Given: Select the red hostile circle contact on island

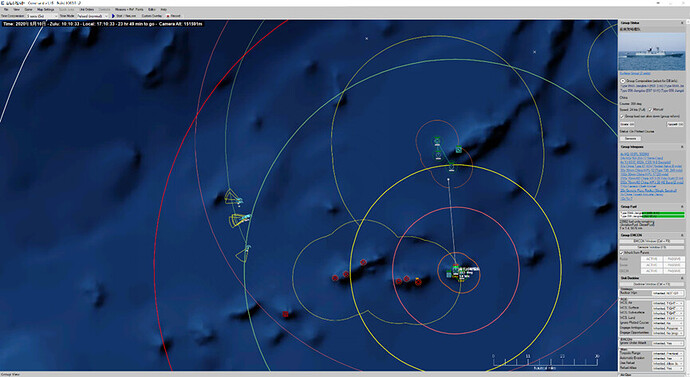Looking at the screenshot, I should tap(363, 262).
